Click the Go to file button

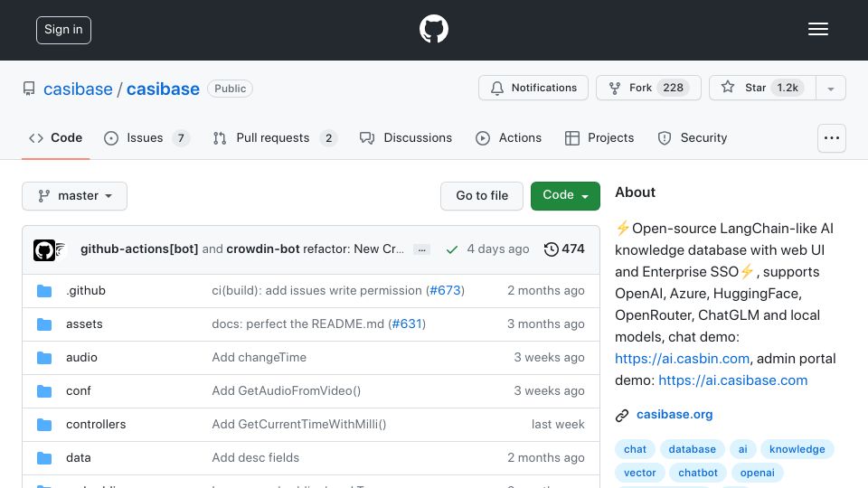482,196
